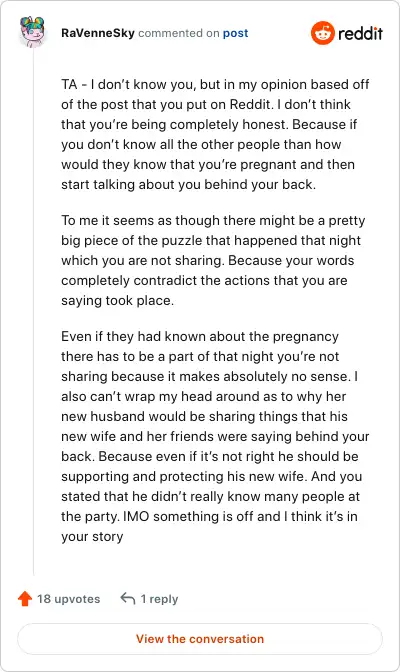Click the orange upvote arrow icon
Image resolution: width=400 pixels, height=672 pixels.
point(25,598)
